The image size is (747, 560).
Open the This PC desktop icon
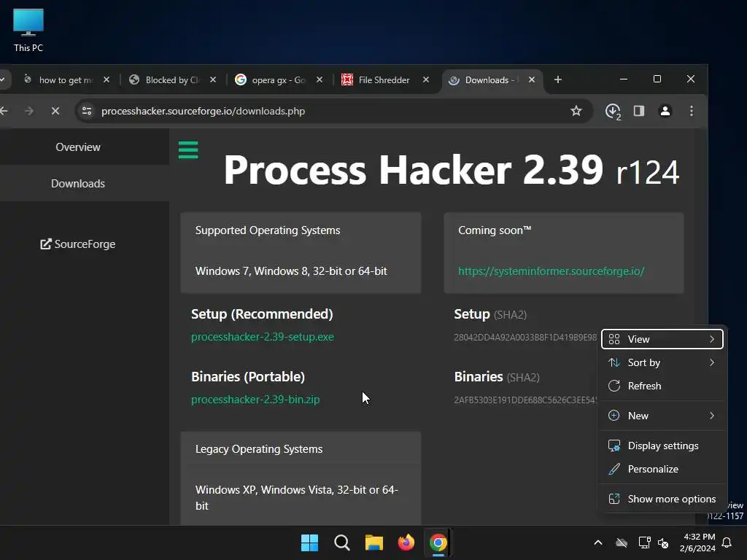tap(28, 31)
